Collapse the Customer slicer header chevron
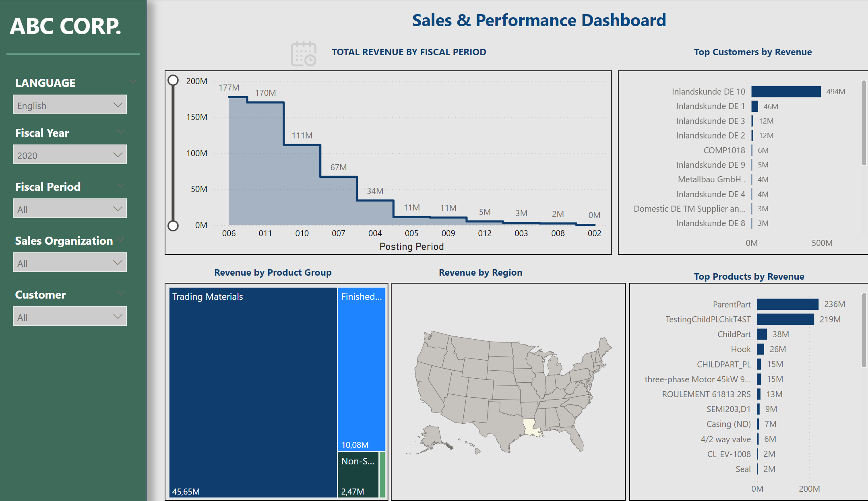The image size is (868, 501). coord(120,293)
